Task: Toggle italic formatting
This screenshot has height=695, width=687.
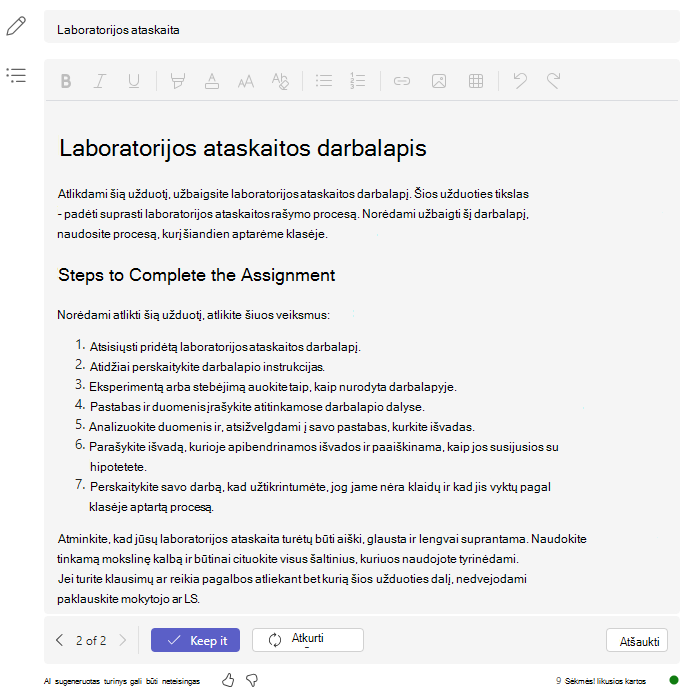Action: 100,81
